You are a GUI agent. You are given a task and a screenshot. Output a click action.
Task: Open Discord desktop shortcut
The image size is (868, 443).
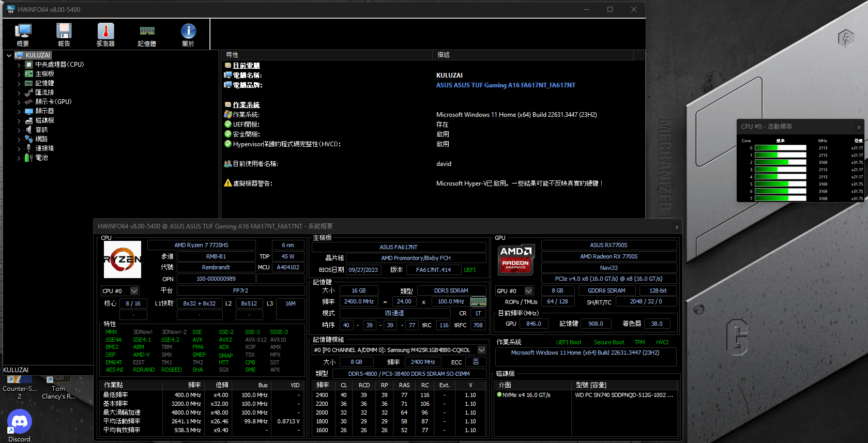(19, 426)
